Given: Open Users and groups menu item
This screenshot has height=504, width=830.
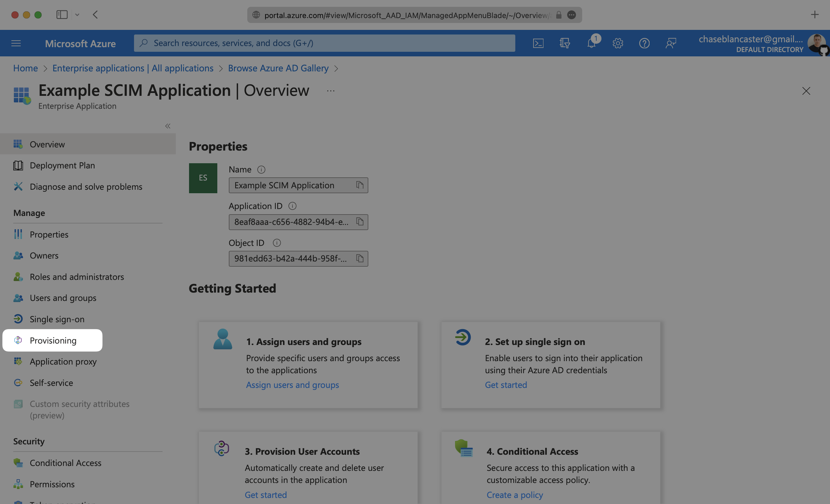Looking at the screenshot, I should pos(63,298).
